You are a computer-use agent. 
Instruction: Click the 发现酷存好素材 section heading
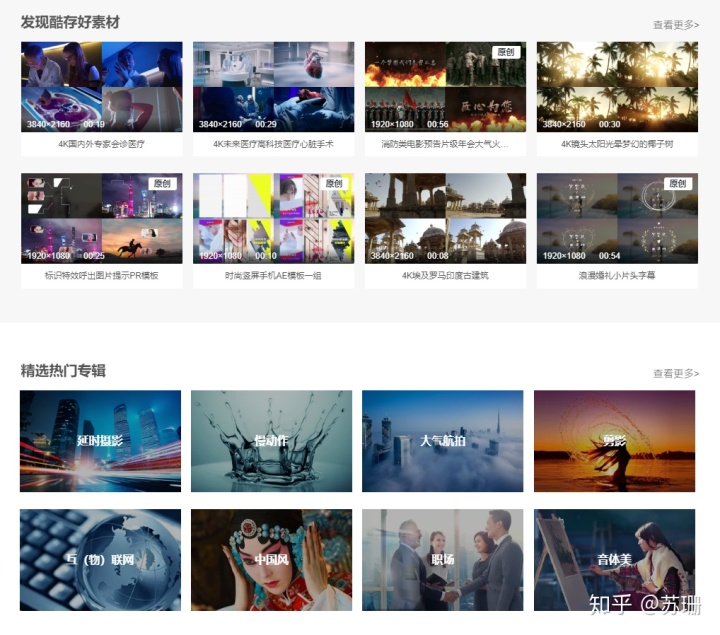click(70, 22)
